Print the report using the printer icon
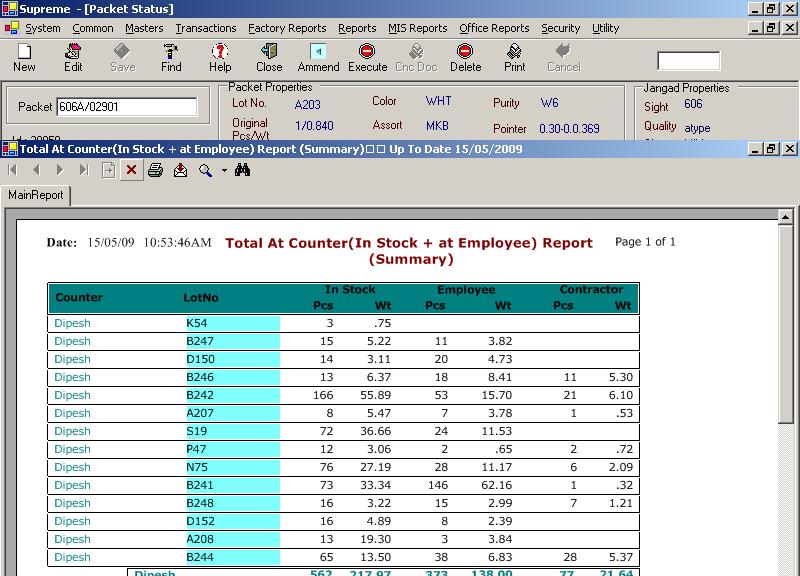This screenshot has height=576, width=800. 155,170
